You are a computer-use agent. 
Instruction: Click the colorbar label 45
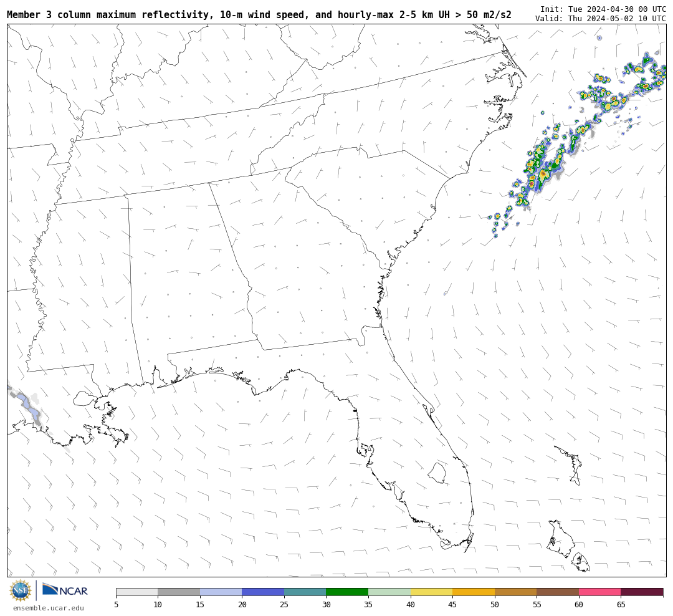(452, 605)
